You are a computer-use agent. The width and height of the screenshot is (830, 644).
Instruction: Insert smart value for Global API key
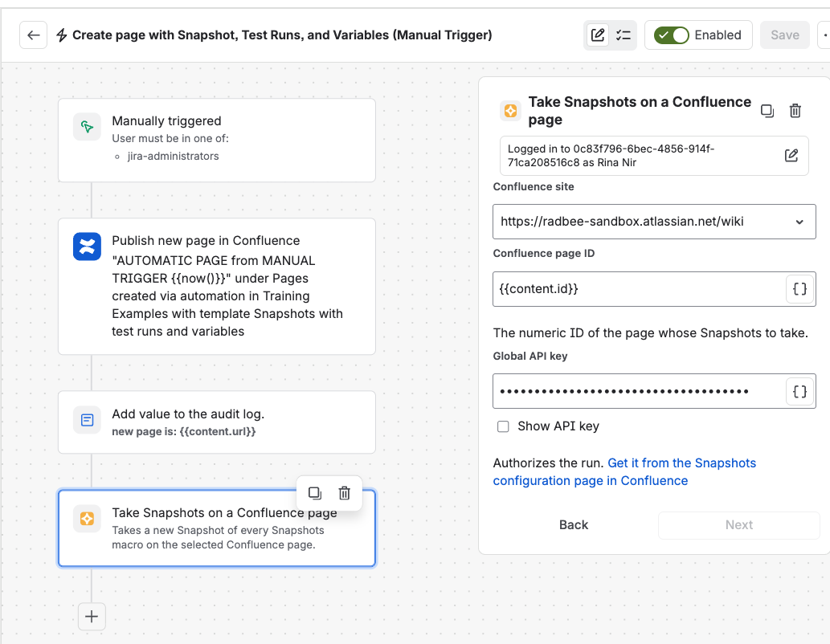coord(799,391)
